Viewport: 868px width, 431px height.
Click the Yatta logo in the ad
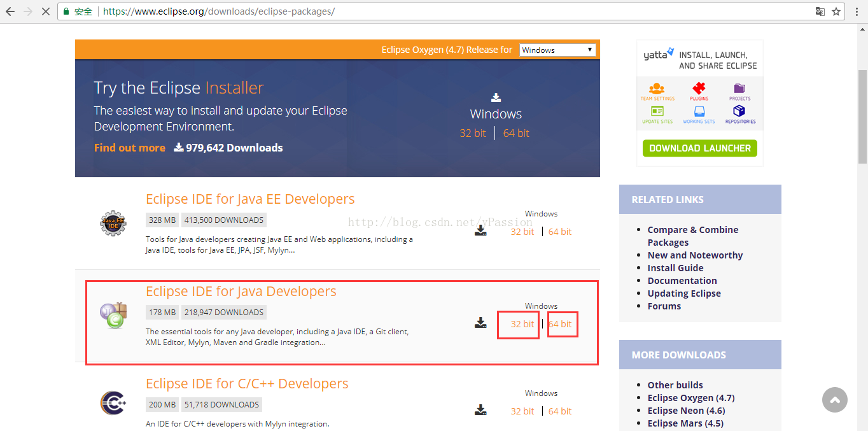click(658, 55)
